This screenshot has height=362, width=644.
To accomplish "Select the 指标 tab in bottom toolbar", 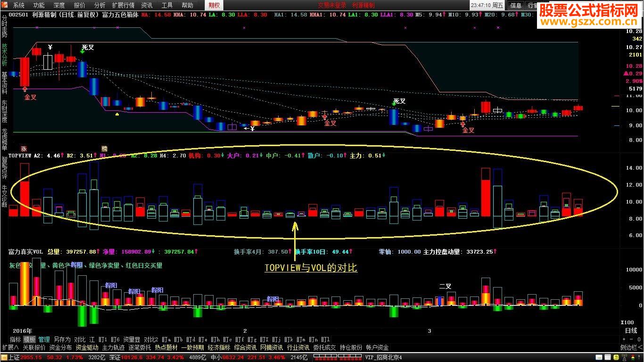I will 15,339.
